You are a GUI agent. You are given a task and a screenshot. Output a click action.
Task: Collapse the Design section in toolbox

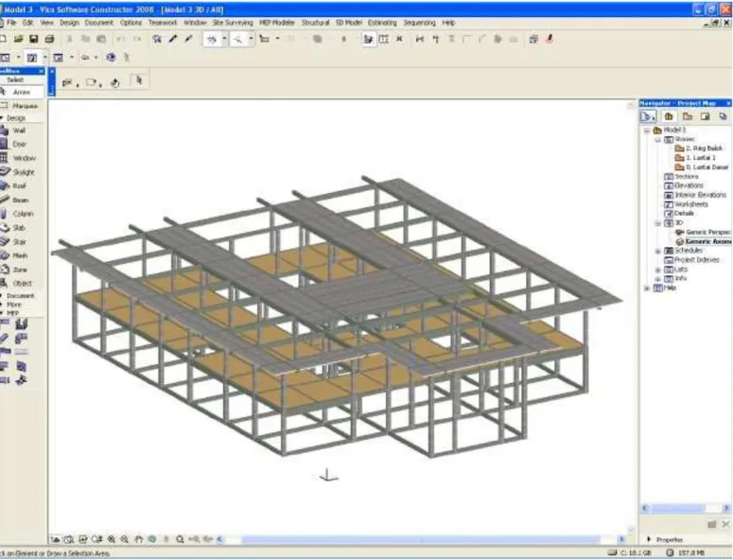click(x=2, y=118)
